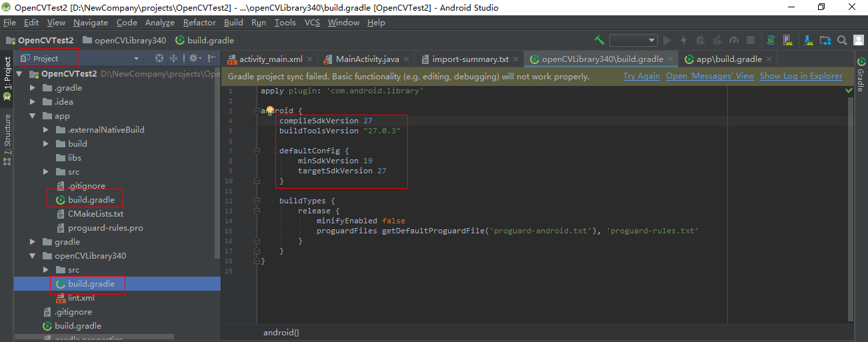This screenshot has width=868, height=342.
Task: Open the Project panel gear settings
Action: [x=194, y=59]
